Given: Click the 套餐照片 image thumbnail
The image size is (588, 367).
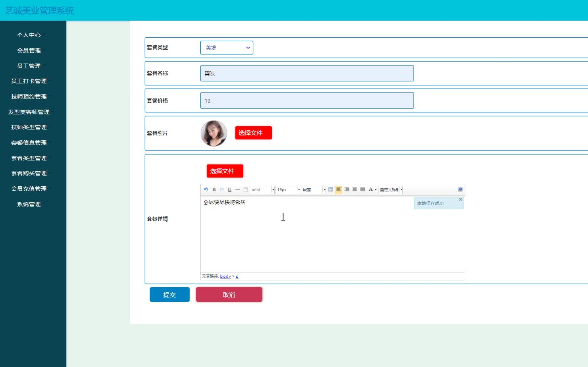Looking at the screenshot, I should coord(213,133).
